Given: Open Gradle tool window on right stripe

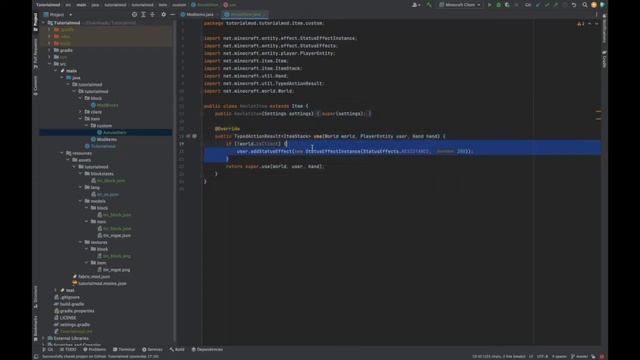Looking at the screenshot, I should pos(604,60).
